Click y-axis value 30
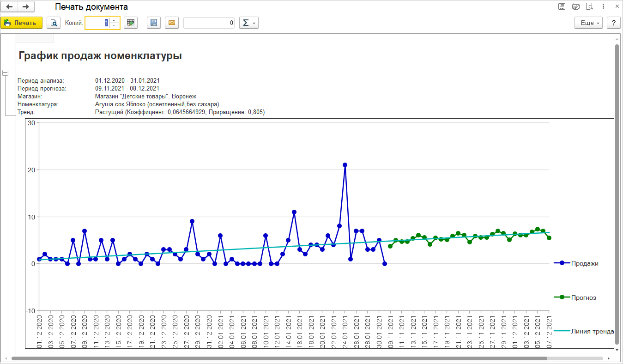The image size is (623, 364). click(x=31, y=123)
